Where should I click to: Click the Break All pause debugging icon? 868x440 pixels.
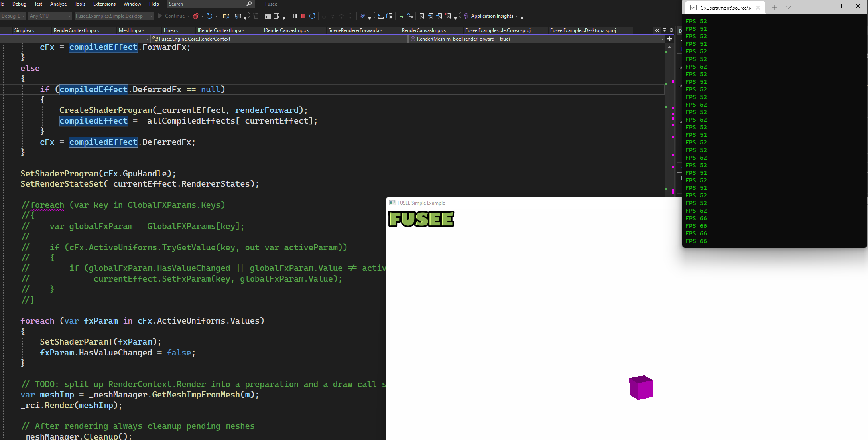pyautogui.click(x=295, y=16)
